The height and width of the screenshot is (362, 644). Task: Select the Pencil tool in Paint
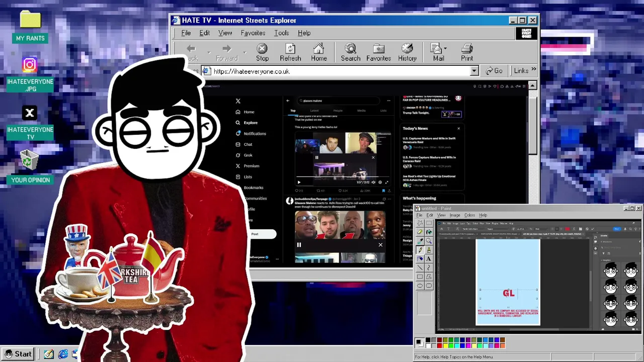point(420,250)
